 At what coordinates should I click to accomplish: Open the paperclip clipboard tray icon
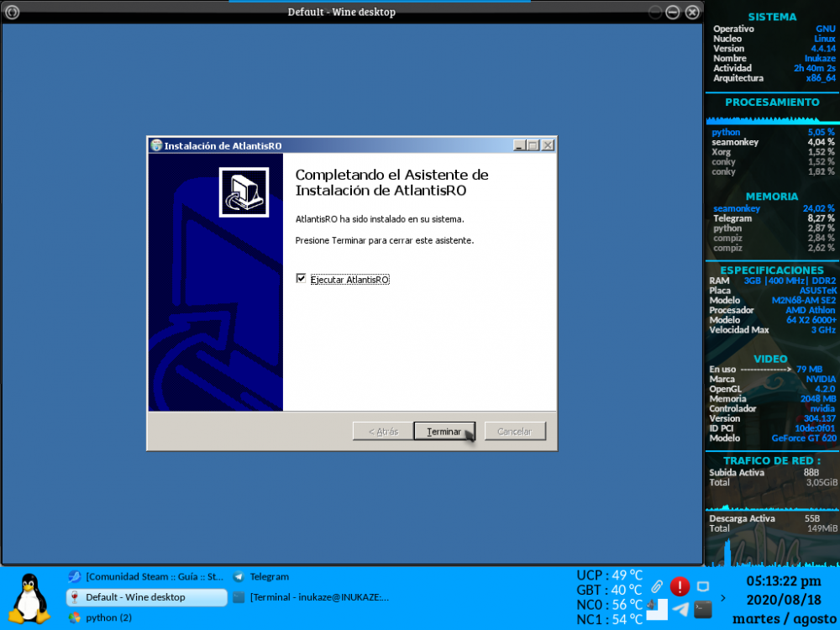pos(657,586)
